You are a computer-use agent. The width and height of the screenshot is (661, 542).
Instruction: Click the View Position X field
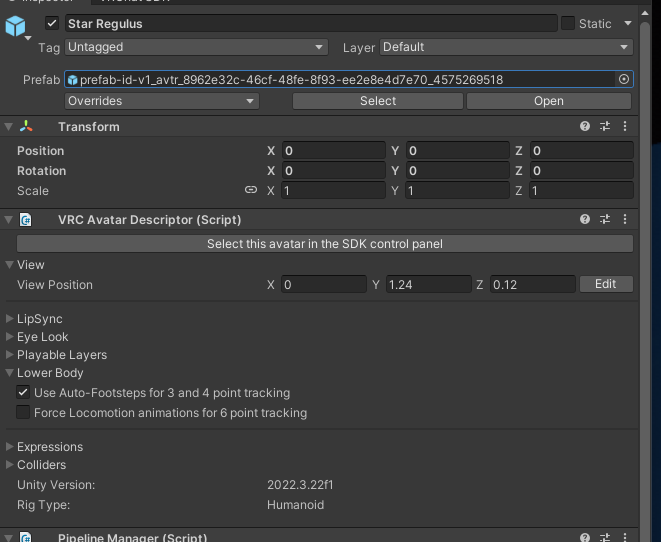pyautogui.click(x=324, y=284)
